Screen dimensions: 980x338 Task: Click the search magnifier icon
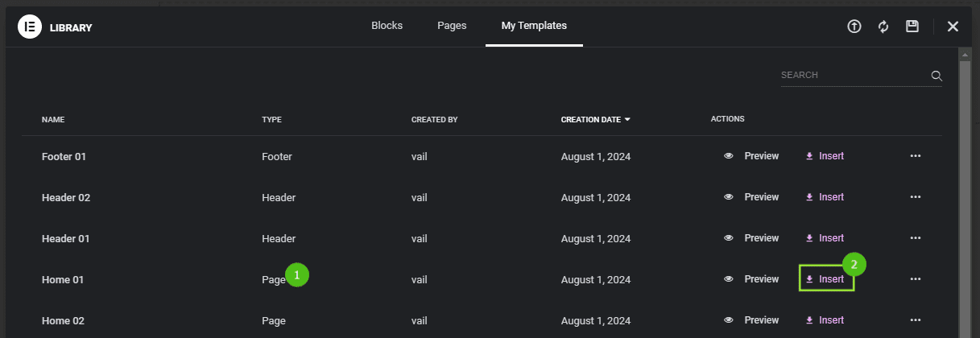[937, 76]
